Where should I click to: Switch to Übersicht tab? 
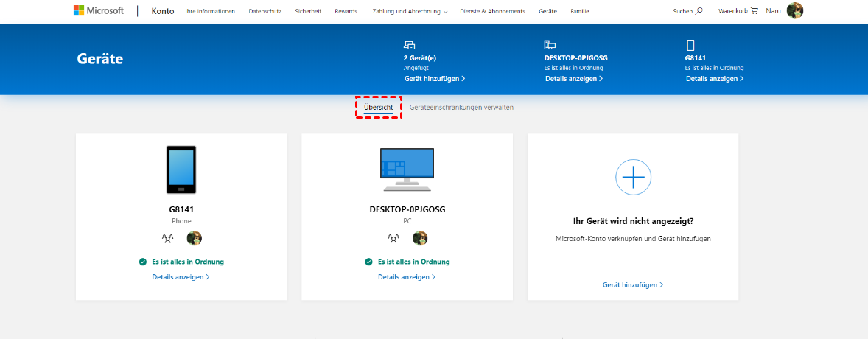pyautogui.click(x=378, y=107)
